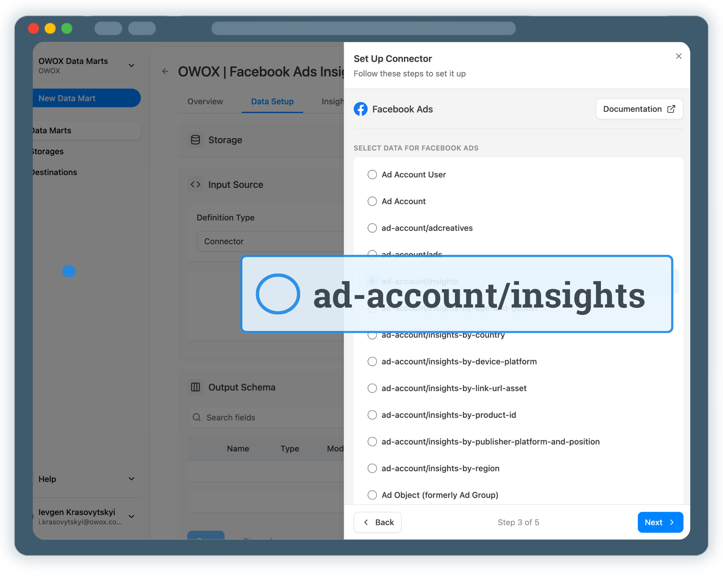Click the back arrow beside the page title

(x=165, y=72)
